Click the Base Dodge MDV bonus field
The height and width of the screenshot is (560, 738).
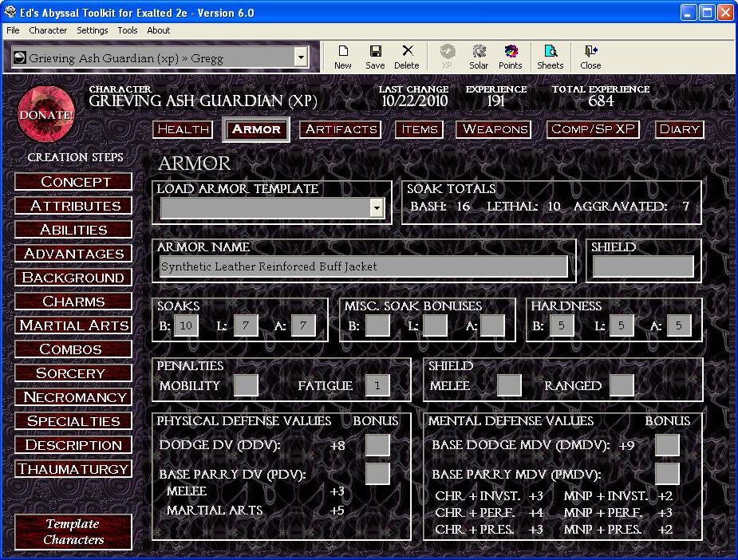[667, 445]
